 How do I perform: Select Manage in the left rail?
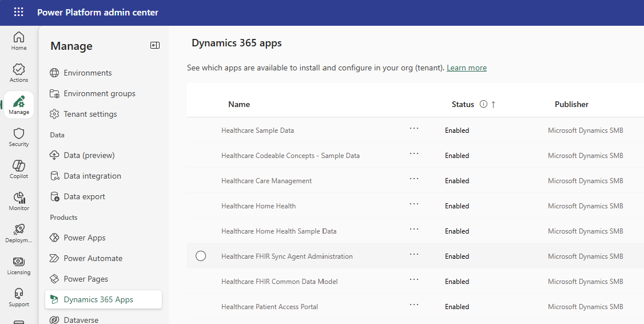pyautogui.click(x=19, y=105)
